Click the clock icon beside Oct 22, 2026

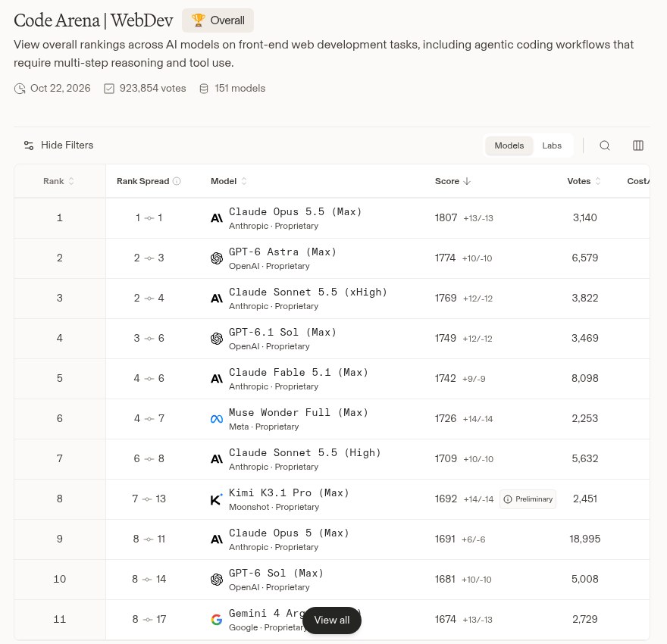pyautogui.click(x=20, y=89)
